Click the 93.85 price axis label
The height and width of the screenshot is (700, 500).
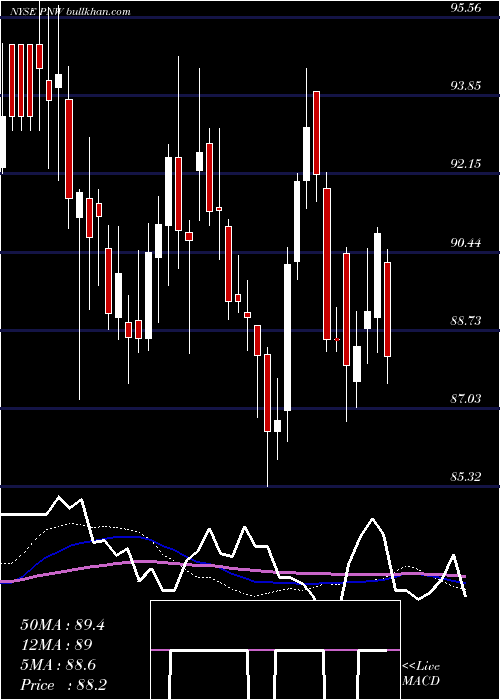(x=466, y=86)
